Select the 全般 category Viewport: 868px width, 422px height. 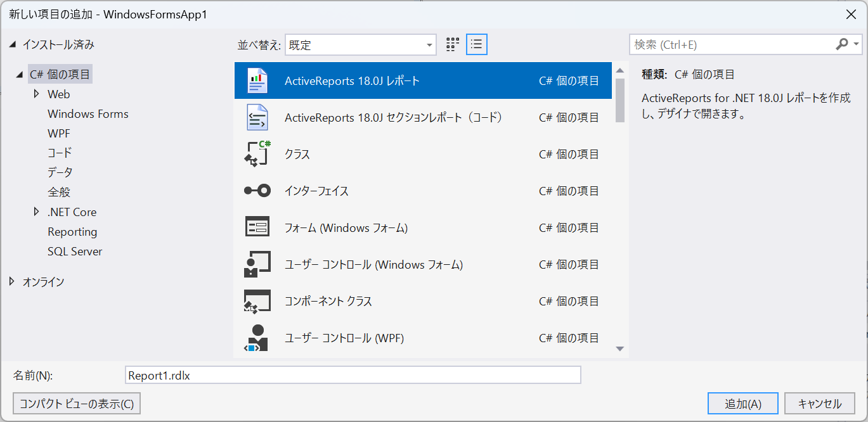coord(59,192)
